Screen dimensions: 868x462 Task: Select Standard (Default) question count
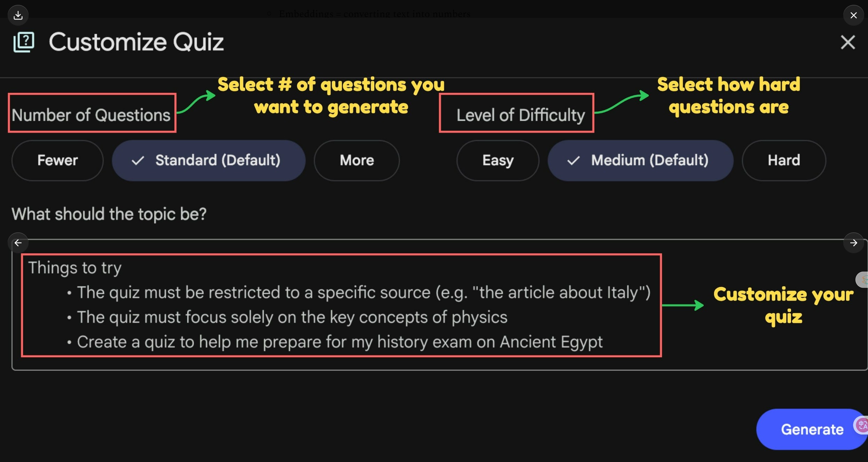209,160
